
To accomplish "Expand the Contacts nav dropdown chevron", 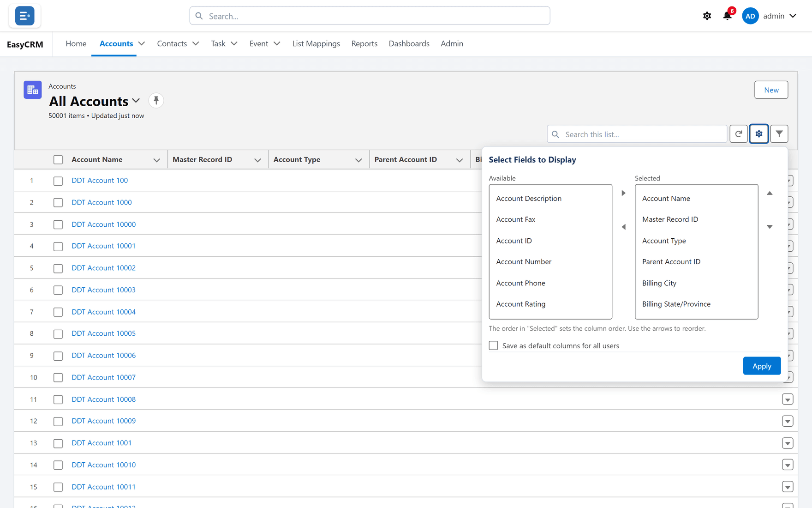I will click(196, 43).
